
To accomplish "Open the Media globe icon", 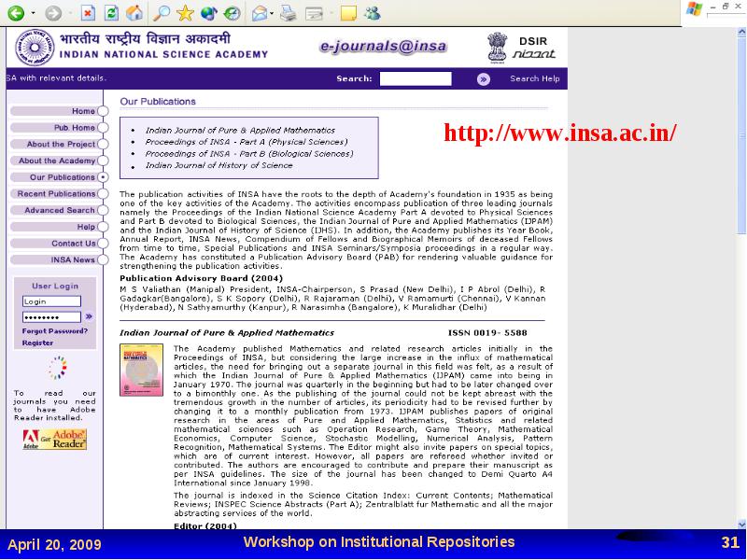I will tap(208, 13).
